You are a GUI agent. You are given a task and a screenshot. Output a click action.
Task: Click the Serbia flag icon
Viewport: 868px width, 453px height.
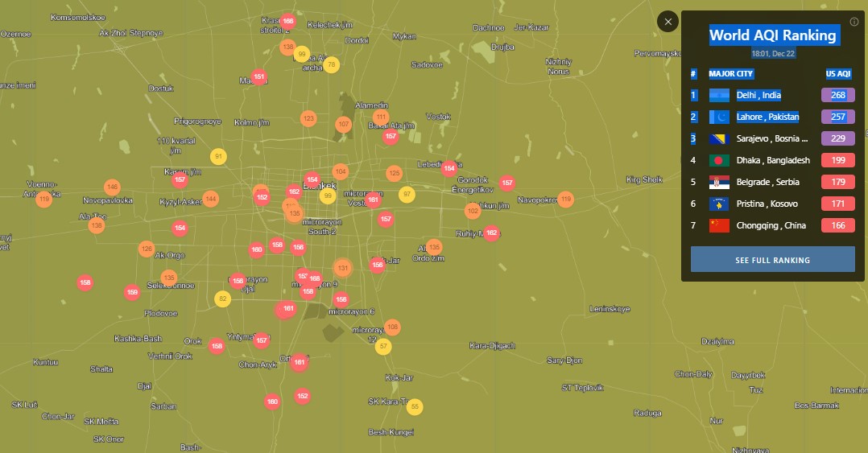coord(719,182)
